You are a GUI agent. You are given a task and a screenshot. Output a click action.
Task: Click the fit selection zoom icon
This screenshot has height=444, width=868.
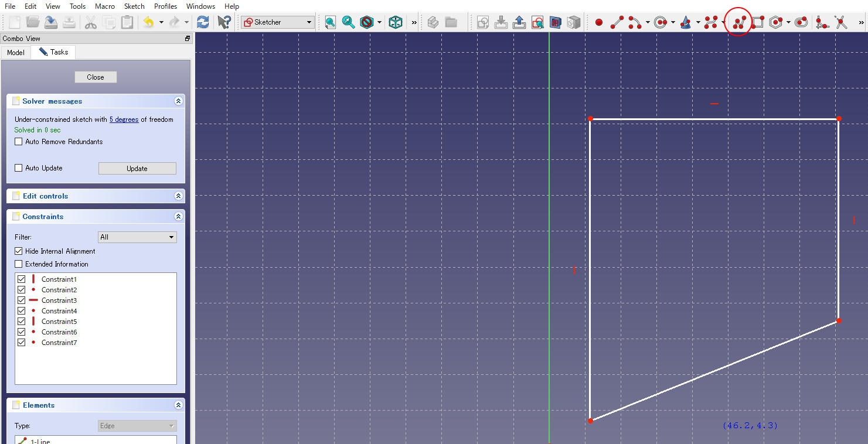(349, 22)
